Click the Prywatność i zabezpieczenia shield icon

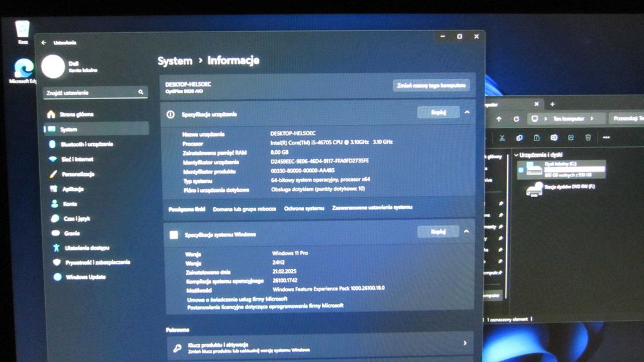coord(57,262)
